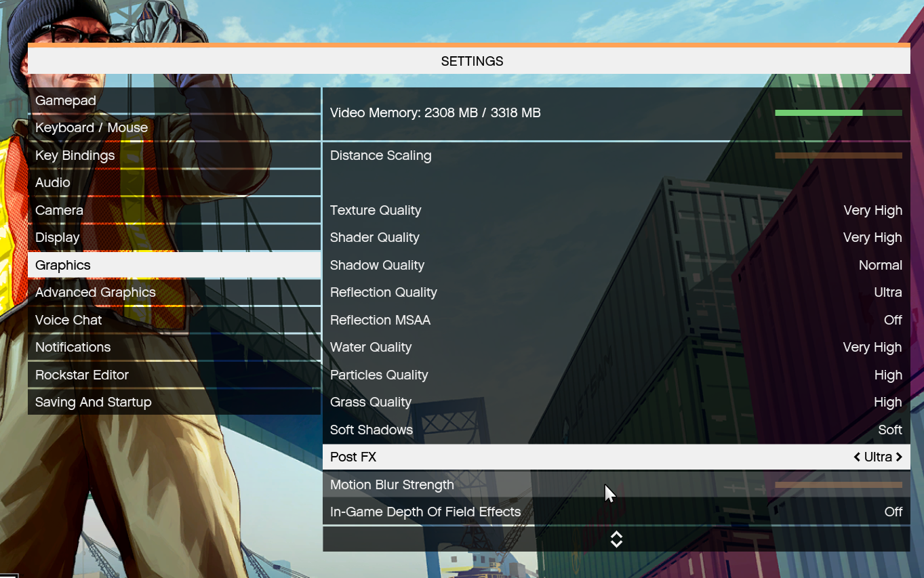Viewport: 924px width, 578px height.
Task: Click the left arrow to lower Post FX
Action: click(x=856, y=457)
